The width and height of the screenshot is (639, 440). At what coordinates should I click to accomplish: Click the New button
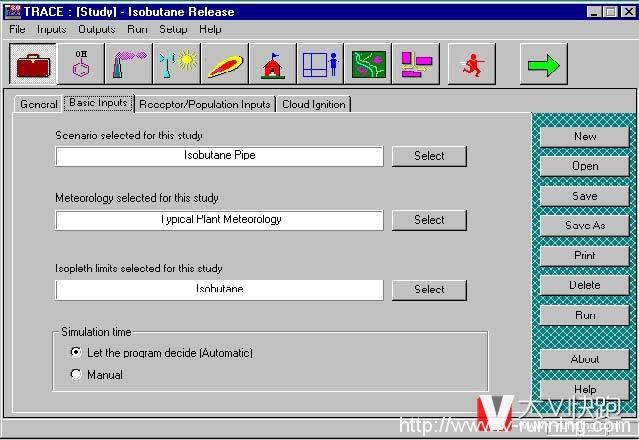coord(585,136)
